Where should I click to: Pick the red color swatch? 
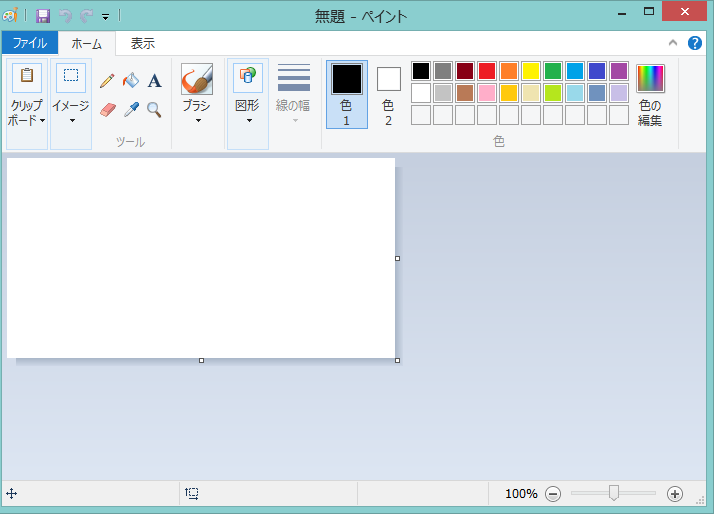pos(487,71)
